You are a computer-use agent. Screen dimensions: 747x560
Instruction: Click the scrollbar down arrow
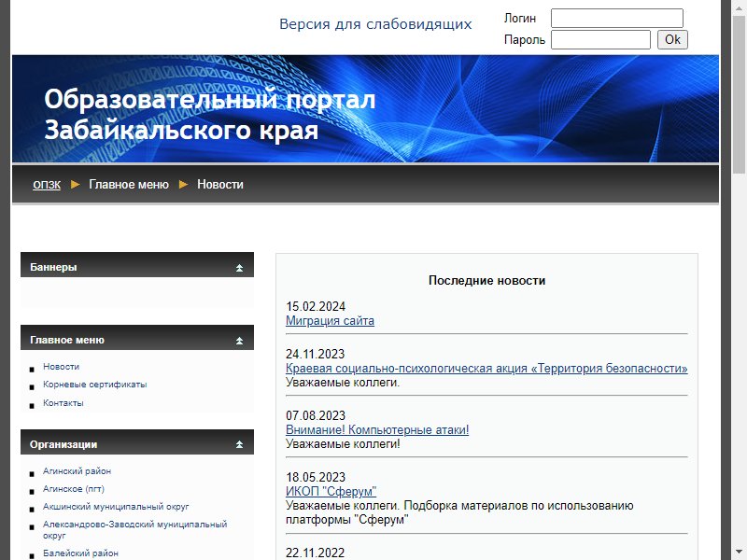[740, 553]
